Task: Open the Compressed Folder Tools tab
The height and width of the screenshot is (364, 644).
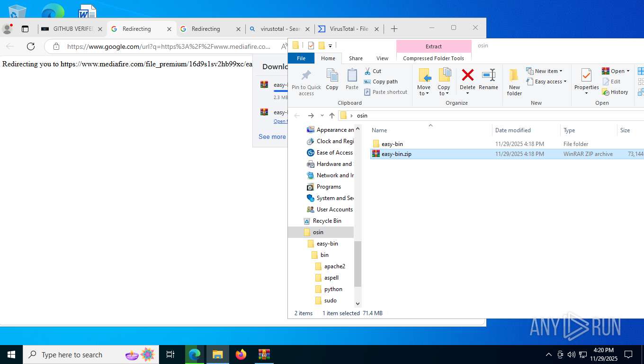Action: tap(433, 58)
